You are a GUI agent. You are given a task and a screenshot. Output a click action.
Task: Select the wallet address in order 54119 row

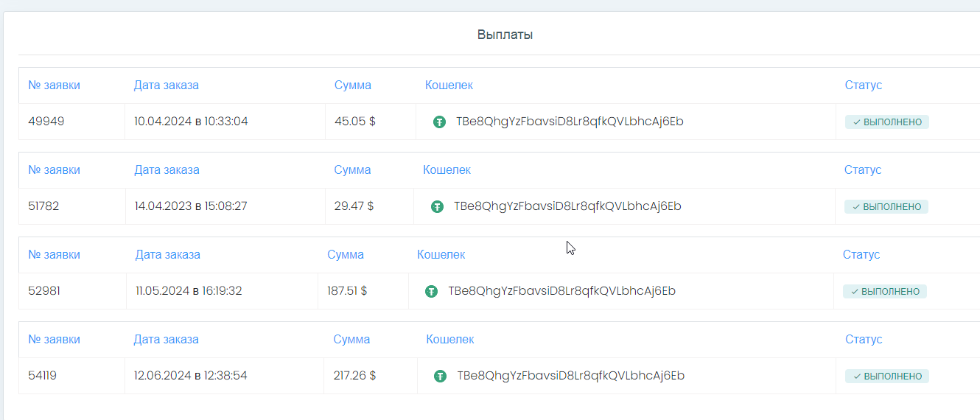click(571, 376)
